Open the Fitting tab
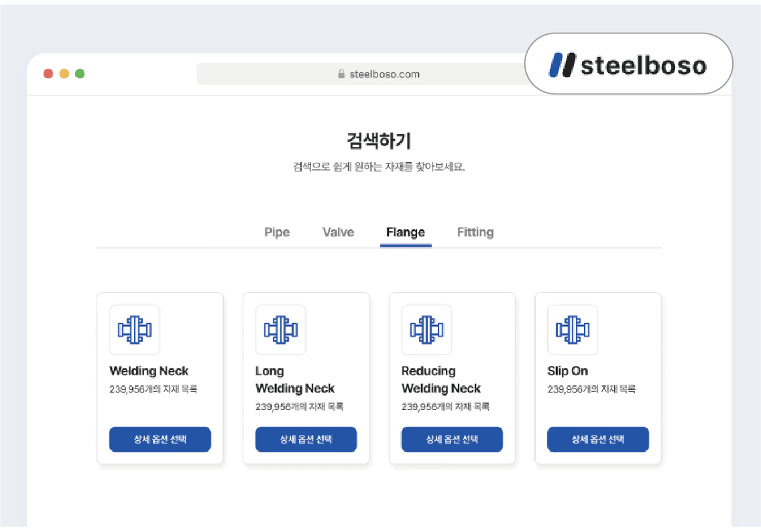 tap(475, 232)
